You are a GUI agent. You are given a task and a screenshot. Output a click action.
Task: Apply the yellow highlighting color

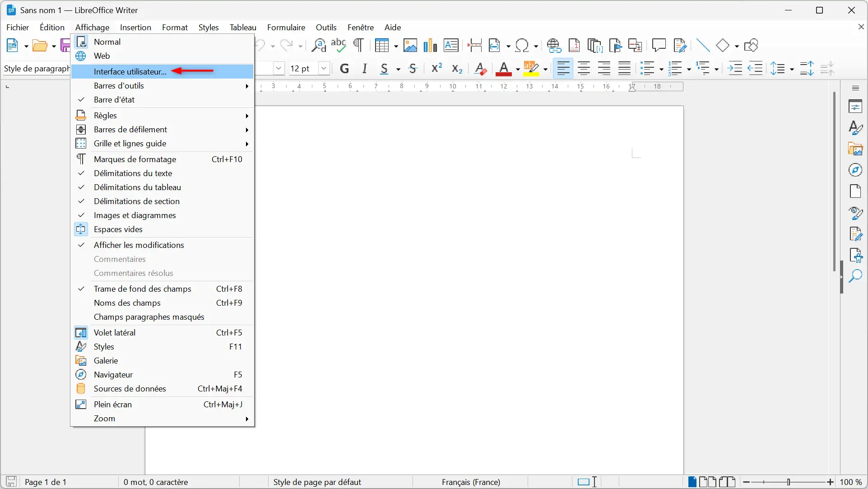point(531,69)
